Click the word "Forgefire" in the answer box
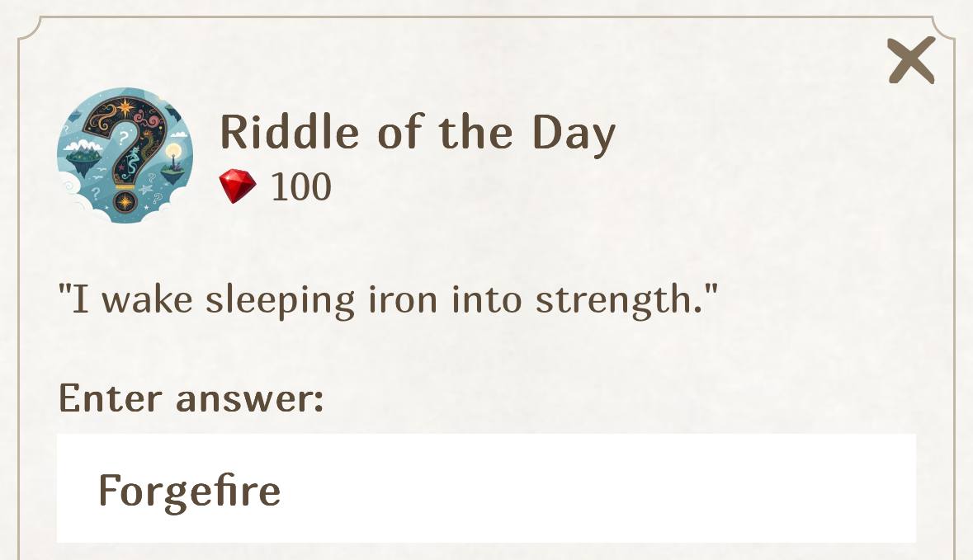The width and height of the screenshot is (973, 560). pos(189,490)
